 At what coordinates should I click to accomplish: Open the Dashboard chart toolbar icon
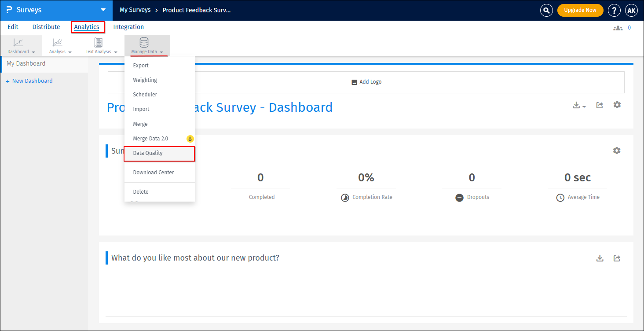(x=18, y=42)
